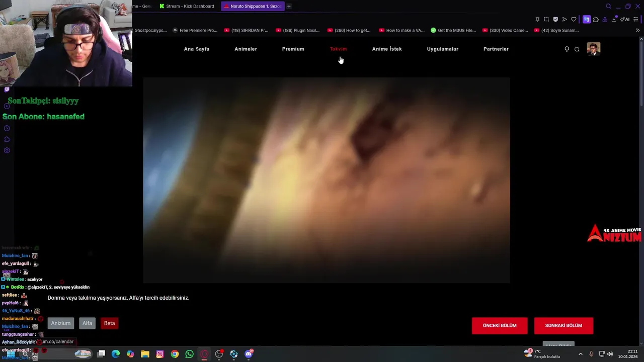The height and width of the screenshot is (362, 644).
Task: Open the browser extensions cube icon in toolbar
Action: click(x=596, y=20)
